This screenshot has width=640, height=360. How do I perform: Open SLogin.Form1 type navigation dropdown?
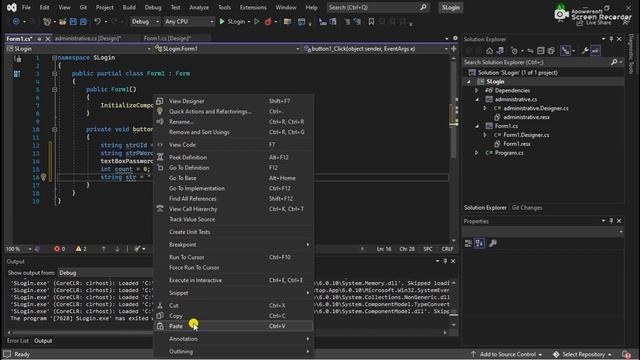227,49
